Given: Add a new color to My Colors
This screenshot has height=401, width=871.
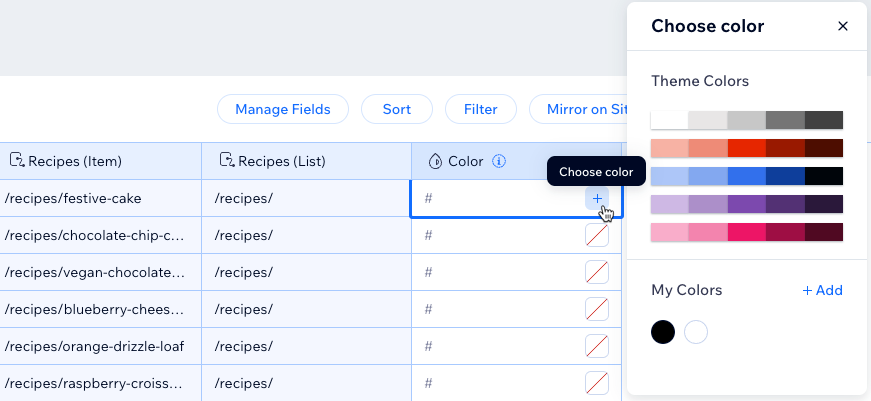Looking at the screenshot, I should 822,290.
